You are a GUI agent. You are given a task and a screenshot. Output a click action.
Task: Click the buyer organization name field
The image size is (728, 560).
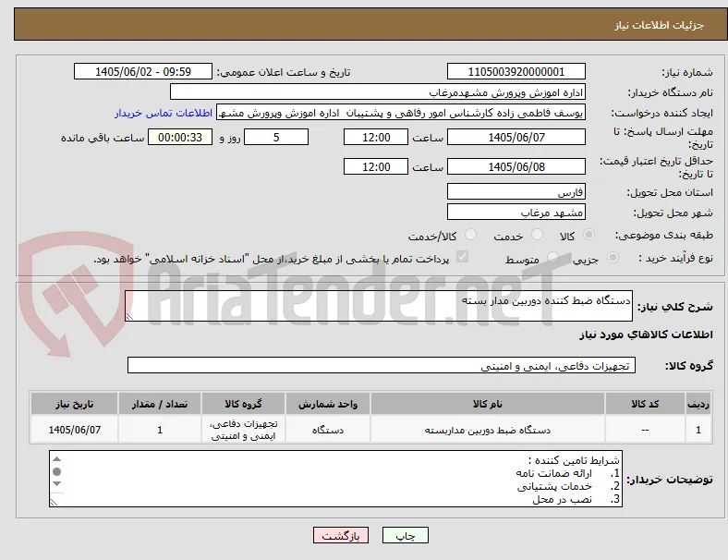tap(378, 91)
